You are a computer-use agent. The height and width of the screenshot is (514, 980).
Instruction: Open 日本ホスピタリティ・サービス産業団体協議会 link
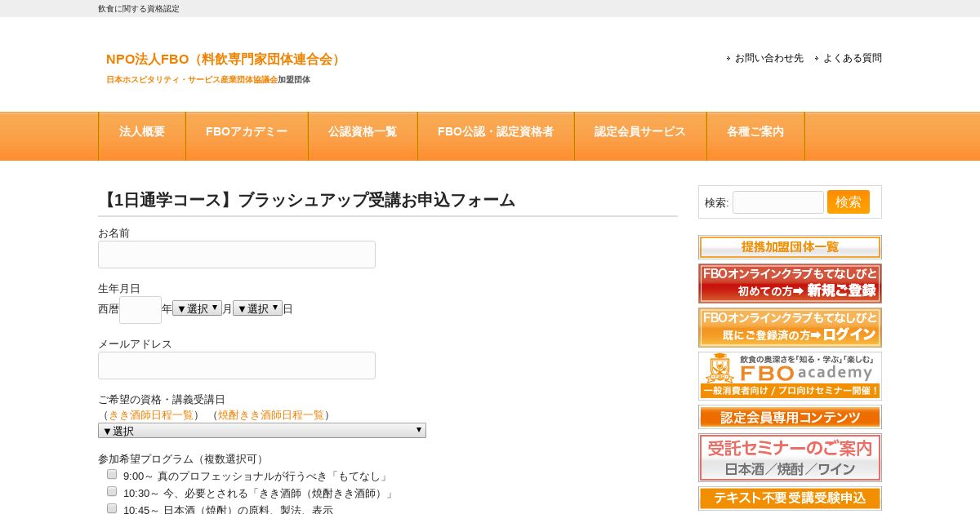192,80
